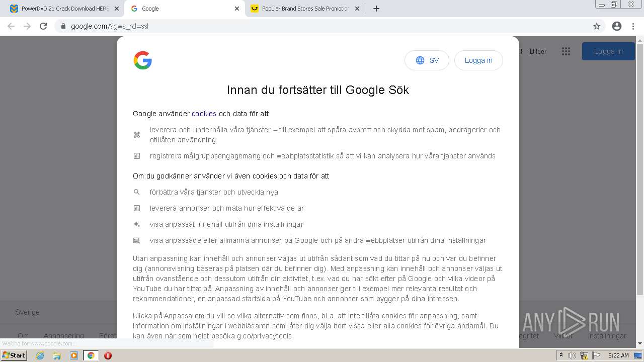This screenshot has width=644, height=362.
Task: Open the Chrome profile avatar menu
Action: coord(617,26)
